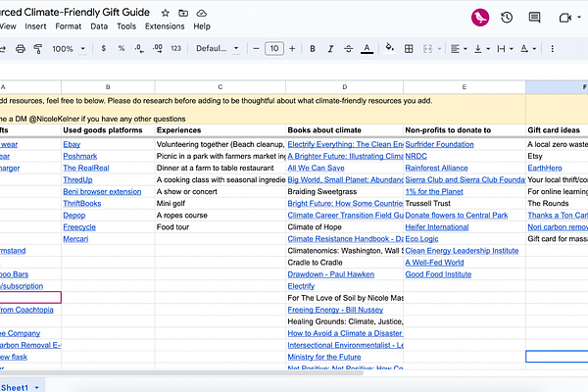
Task: Check cloud save status icon
Action: click(201, 13)
